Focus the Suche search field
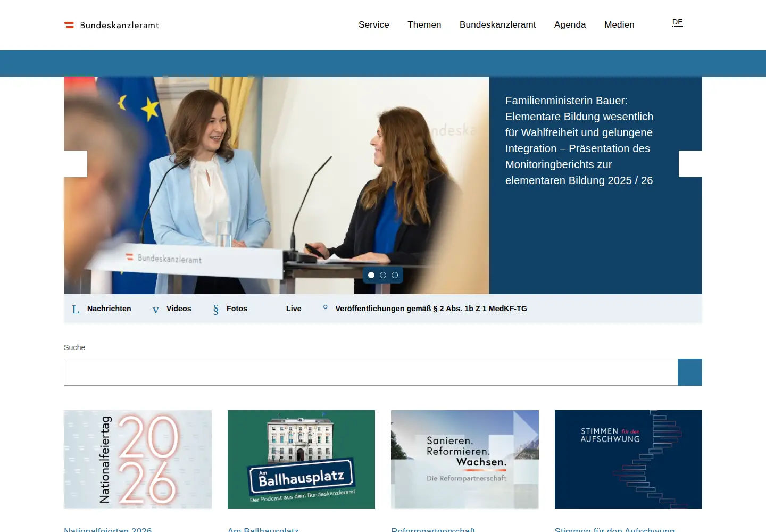This screenshot has width=766, height=532. [371, 372]
